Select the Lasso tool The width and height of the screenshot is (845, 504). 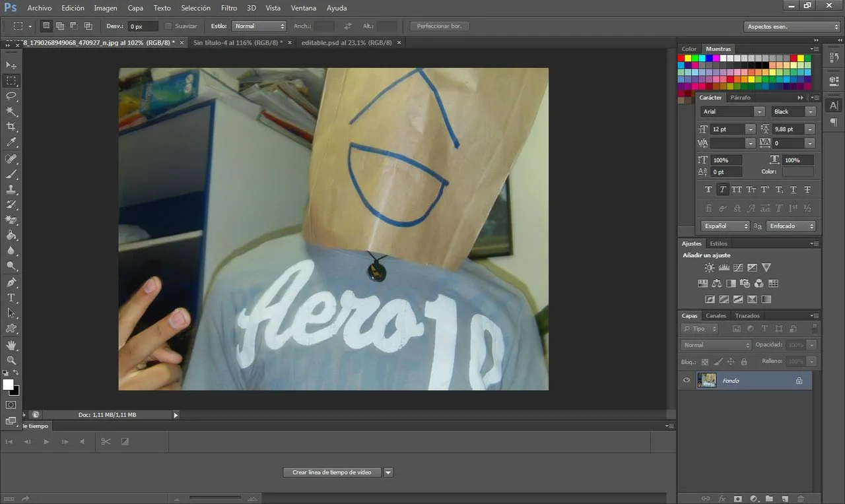(11, 96)
